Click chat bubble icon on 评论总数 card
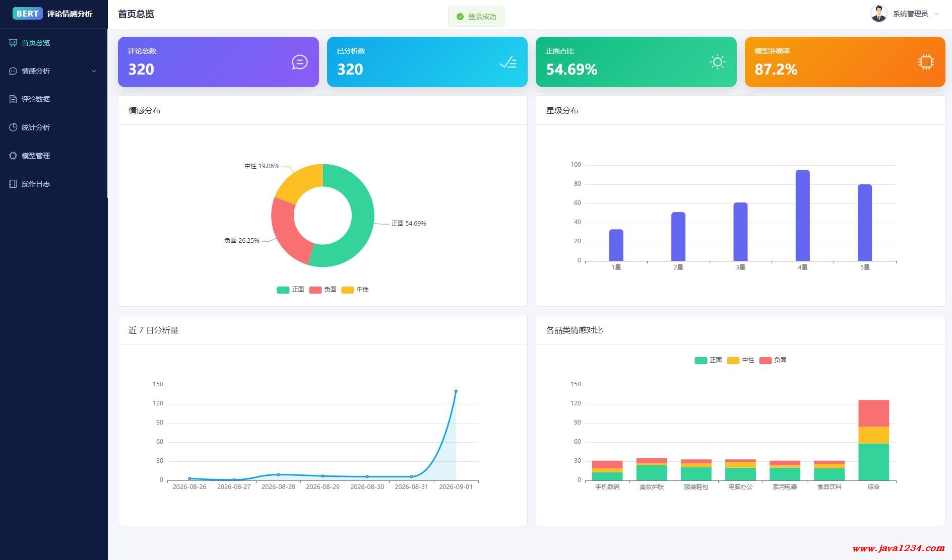 299,62
